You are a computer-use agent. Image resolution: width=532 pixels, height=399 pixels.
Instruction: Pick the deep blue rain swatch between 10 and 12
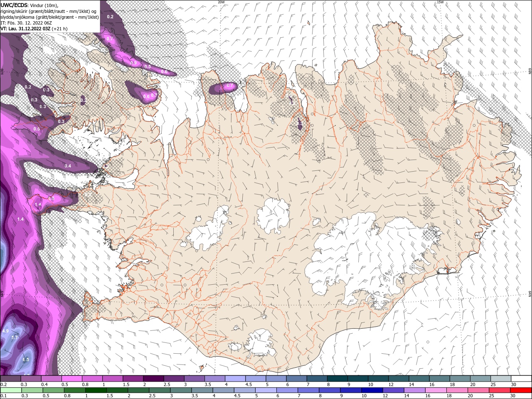(x=372, y=390)
